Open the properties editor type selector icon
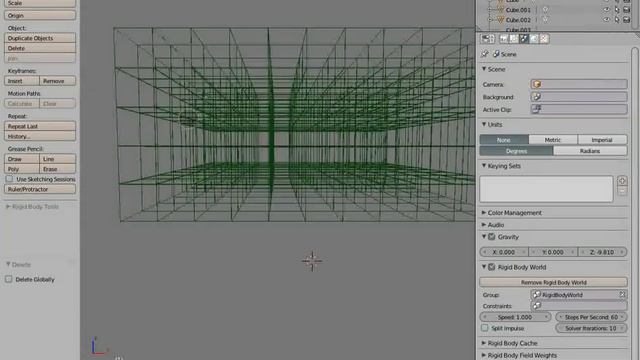This screenshot has height=360, width=640. point(487,39)
